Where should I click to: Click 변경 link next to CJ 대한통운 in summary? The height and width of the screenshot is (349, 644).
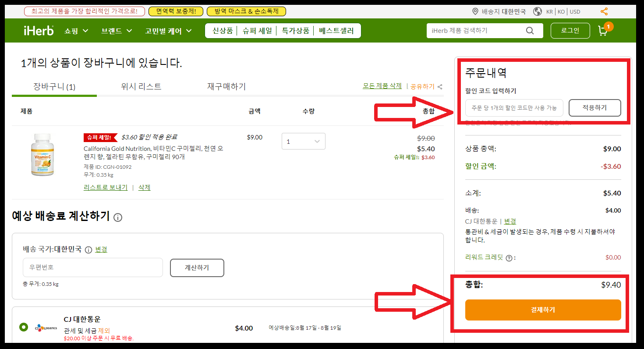510,221
